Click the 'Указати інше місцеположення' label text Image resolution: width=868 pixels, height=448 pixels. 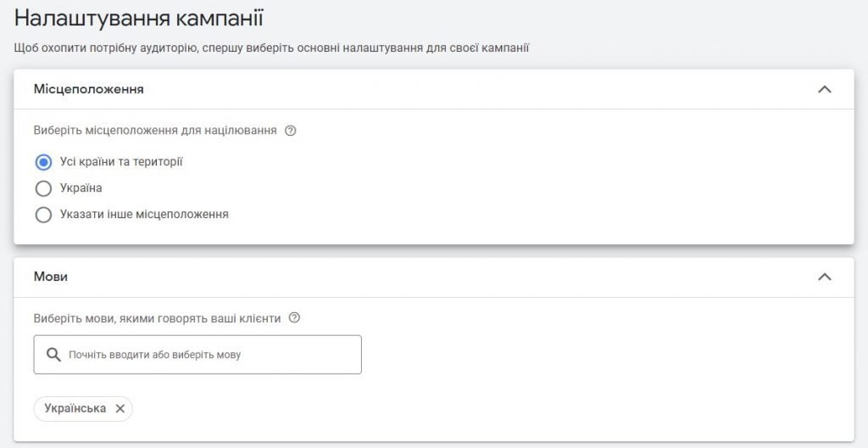(x=144, y=214)
